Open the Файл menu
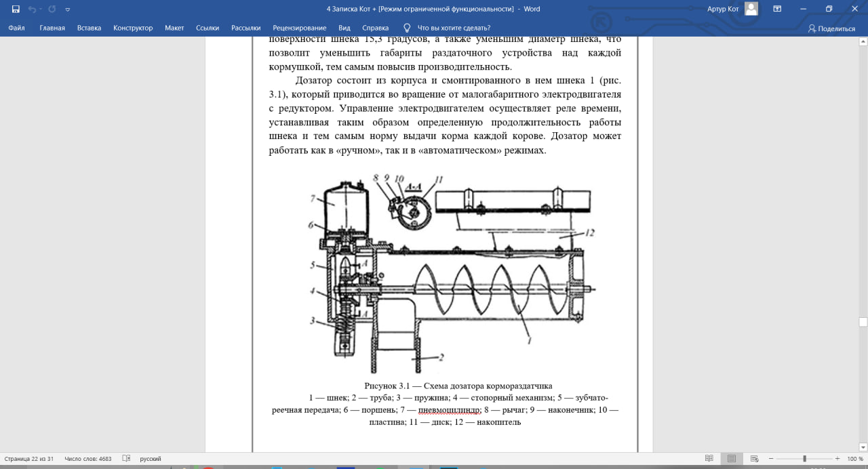The image size is (868, 469). [x=17, y=28]
